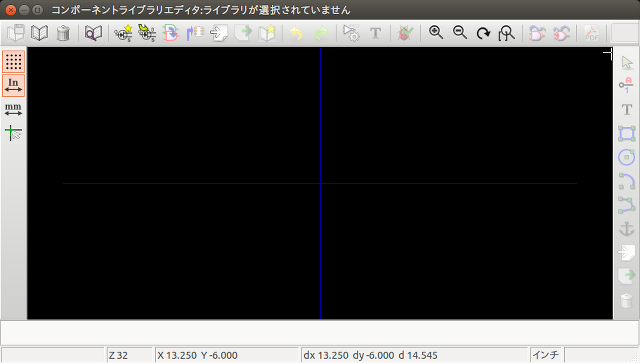Zoom to fit component
The width and height of the screenshot is (640, 363).
[x=507, y=33]
